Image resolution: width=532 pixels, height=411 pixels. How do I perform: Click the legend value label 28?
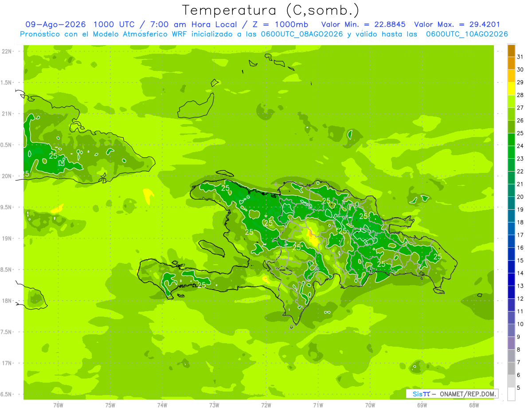(520, 95)
